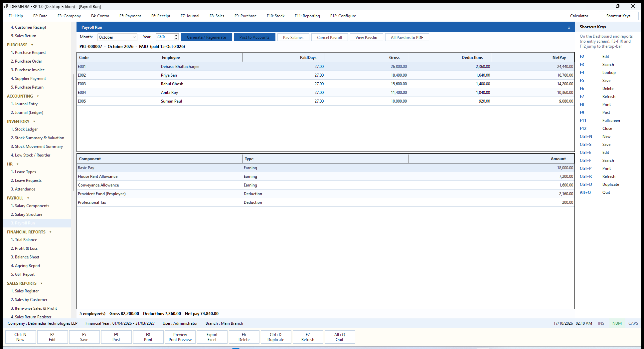Collapse the PURCHASE section arrow
644x349 pixels.
click(32, 45)
